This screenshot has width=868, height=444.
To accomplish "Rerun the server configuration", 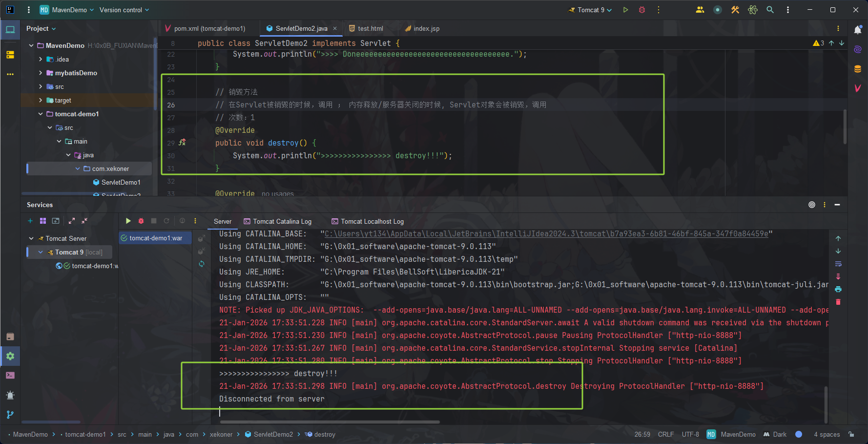I will click(x=166, y=221).
